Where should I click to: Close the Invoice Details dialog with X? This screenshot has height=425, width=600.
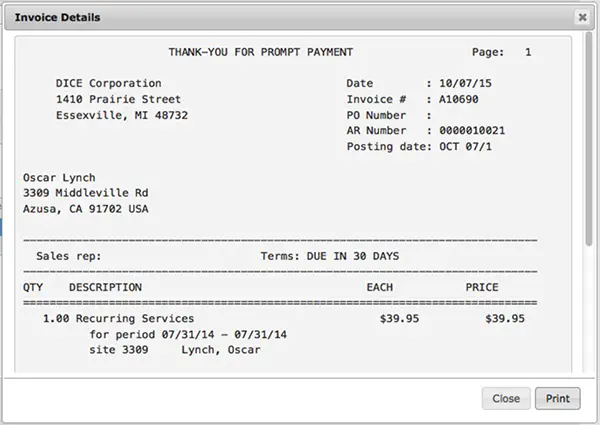[582, 17]
